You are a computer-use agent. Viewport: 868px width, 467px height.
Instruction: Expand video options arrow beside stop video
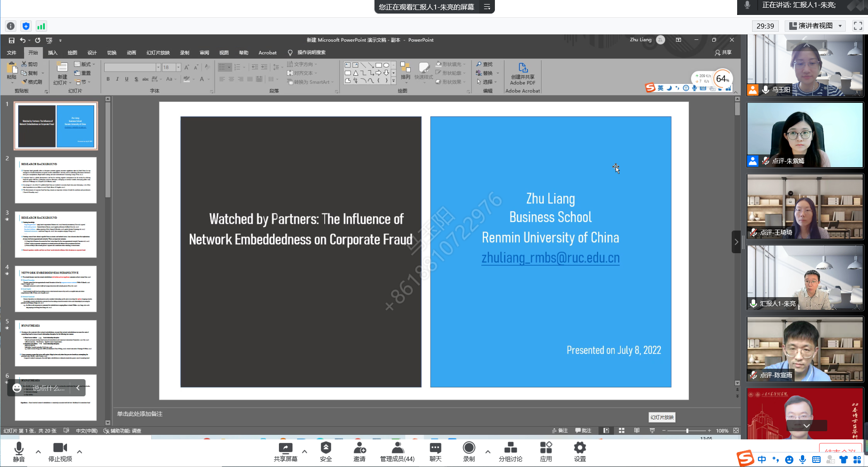[79, 452]
